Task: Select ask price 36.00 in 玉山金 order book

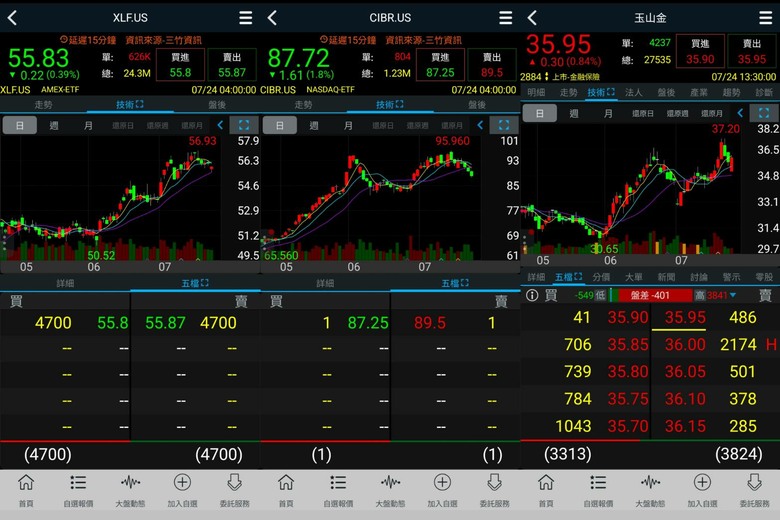Action: coord(685,344)
